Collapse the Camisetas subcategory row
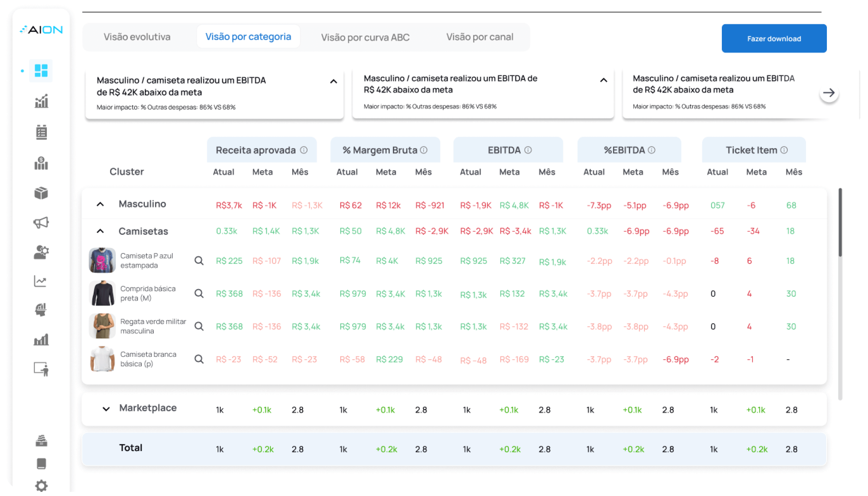The image size is (868, 496). tap(100, 231)
